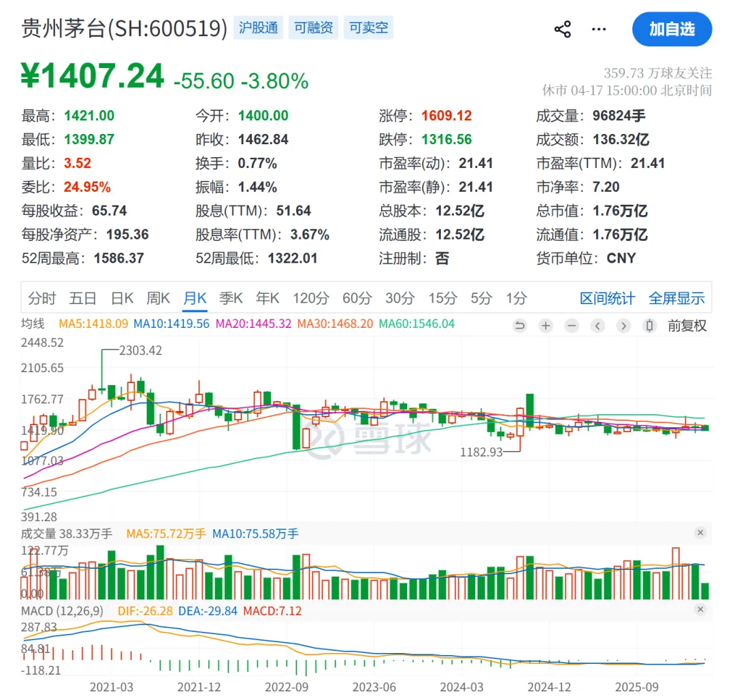Move chart left with left chevron
This screenshot has height=700, width=735.
(598, 326)
